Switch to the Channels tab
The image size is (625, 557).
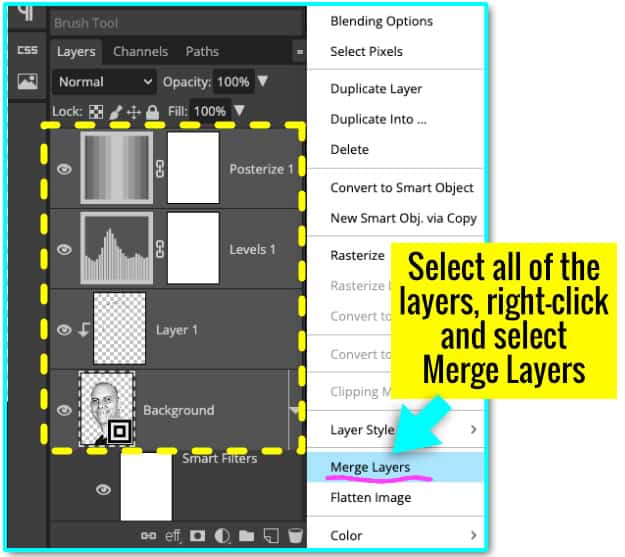point(140,51)
